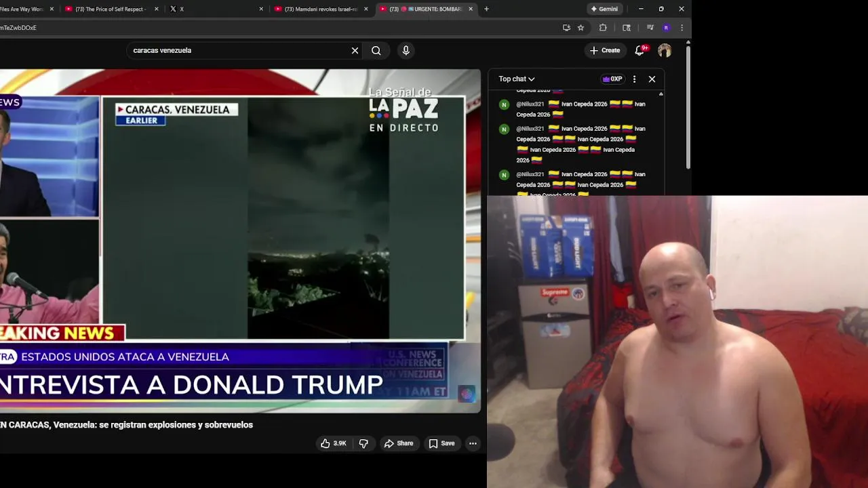This screenshot has height=488, width=868.
Task: Open a new browser tab
Action: point(486,9)
